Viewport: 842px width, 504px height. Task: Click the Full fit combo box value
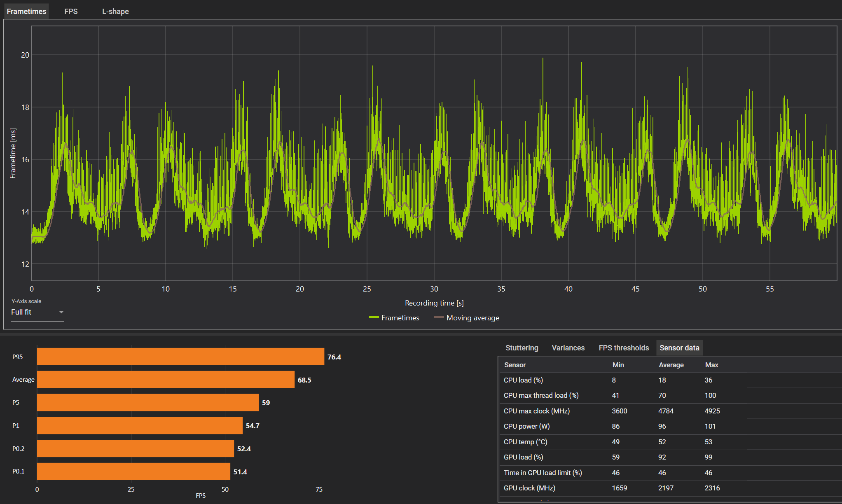click(x=21, y=312)
